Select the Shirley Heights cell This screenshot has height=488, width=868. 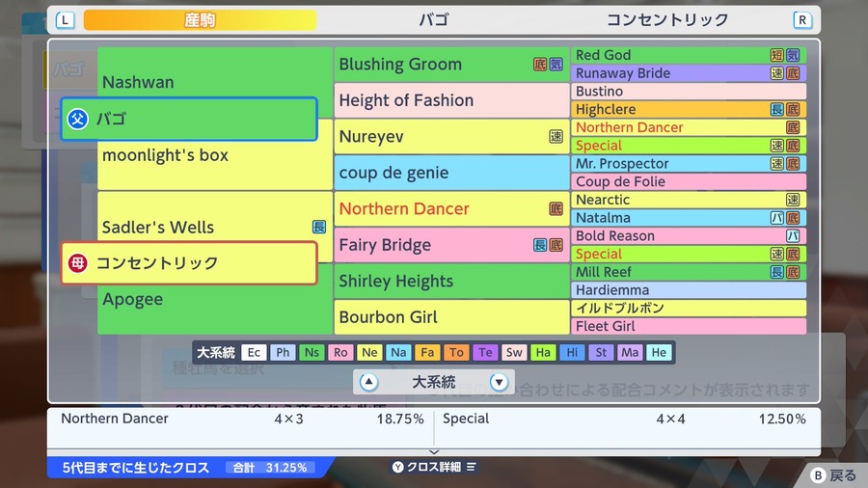click(x=451, y=281)
